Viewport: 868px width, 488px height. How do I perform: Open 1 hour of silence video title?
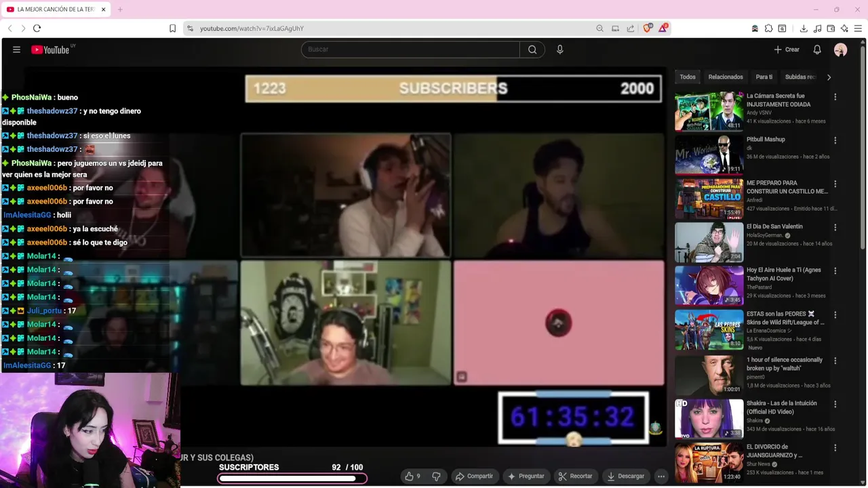coord(785,364)
